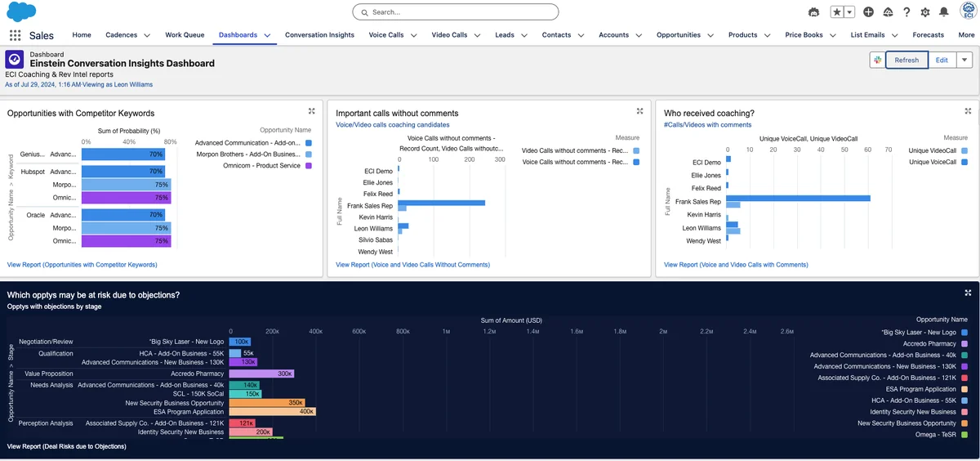Click the magnifier icon in the search box
The width and height of the screenshot is (980, 461).
364,12
